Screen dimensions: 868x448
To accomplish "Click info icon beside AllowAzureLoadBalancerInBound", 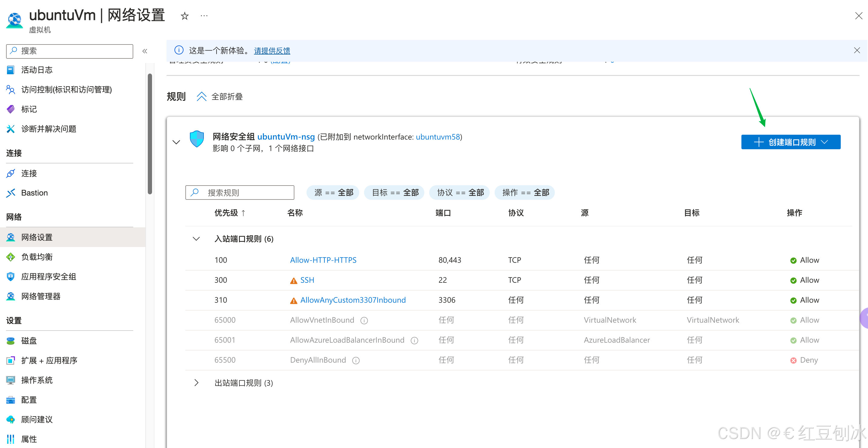I will [x=414, y=341].
